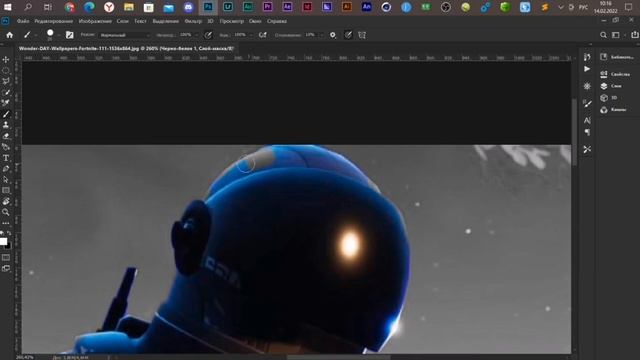Select the Healing Brush tool
Viewport: 640px width, 360px height.
click(x=6, y=103)
